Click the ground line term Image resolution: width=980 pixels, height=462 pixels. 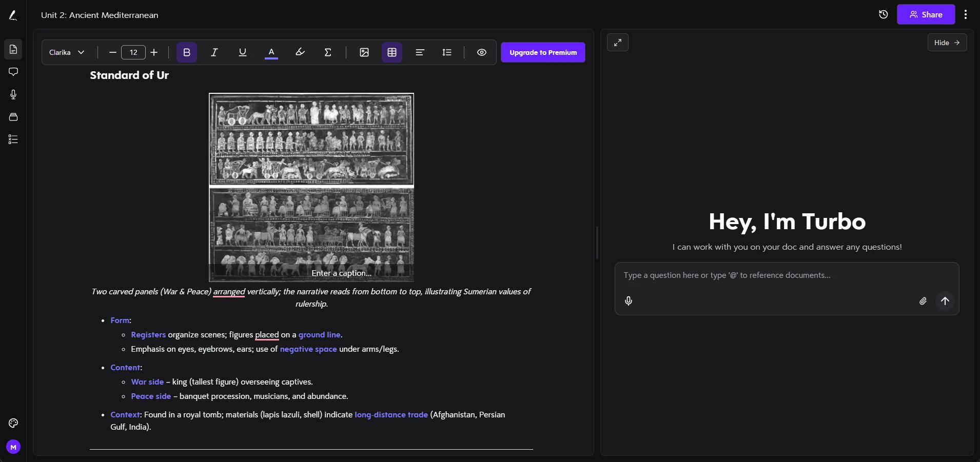(x=320, y=335)
